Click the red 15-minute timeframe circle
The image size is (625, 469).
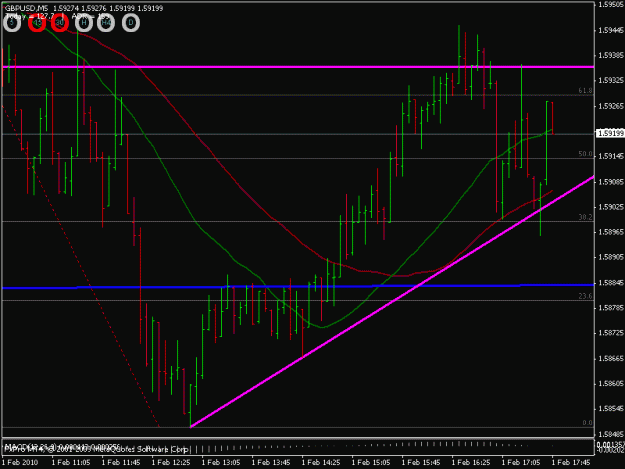point(37,23)
